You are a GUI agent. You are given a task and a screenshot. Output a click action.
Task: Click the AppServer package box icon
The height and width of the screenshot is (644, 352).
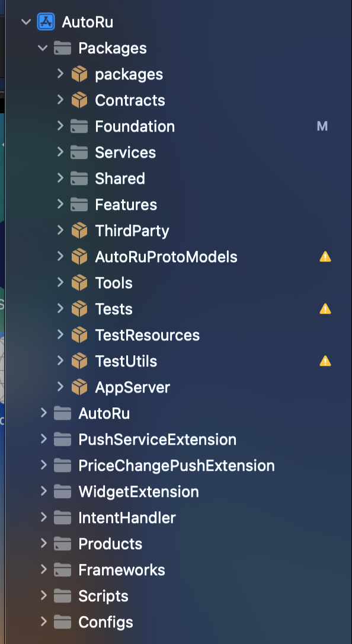tap(79, 387)
